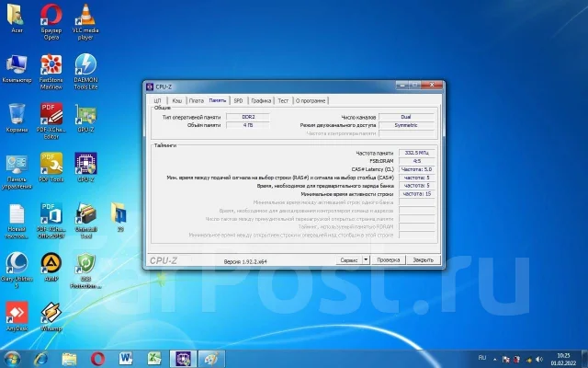Open Word from the taskbar
588x368 pixels.
click(x=126, y=359)
